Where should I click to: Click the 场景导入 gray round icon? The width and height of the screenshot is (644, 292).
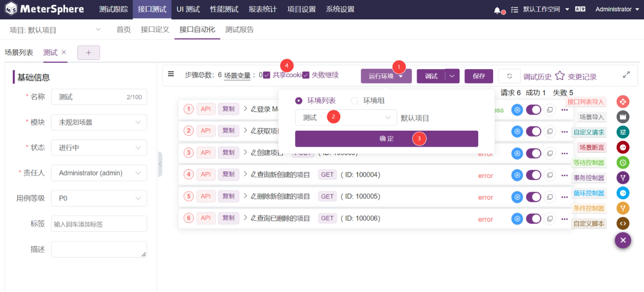click(x=623, y=117)
